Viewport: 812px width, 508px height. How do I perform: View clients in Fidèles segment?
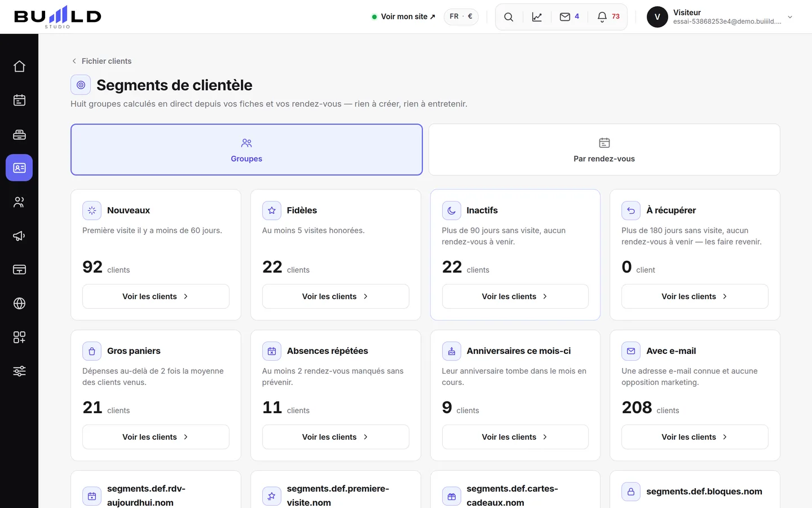point(336,296)
